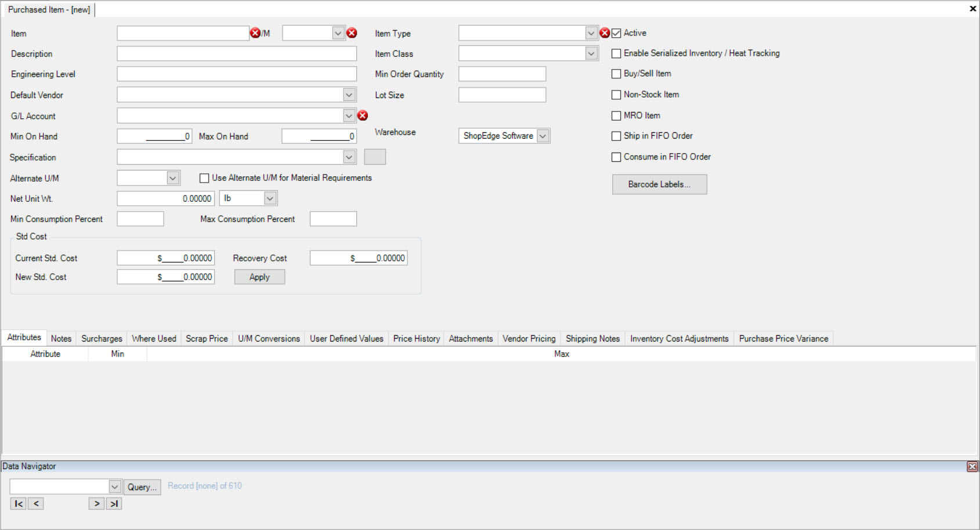Screen dimensions: 980x530
Task: Click the red error icon beside G/L Account
Action: (363, 115)
